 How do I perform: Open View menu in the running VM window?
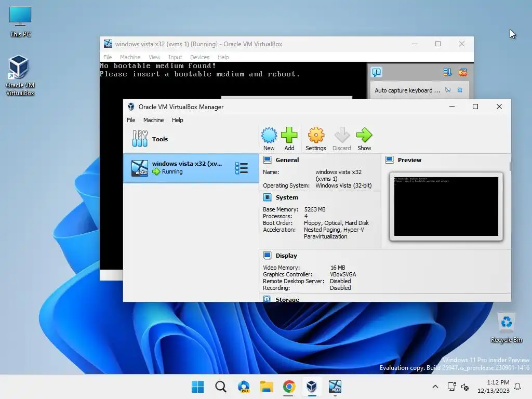pyautogui.click(x=154, y=57)
